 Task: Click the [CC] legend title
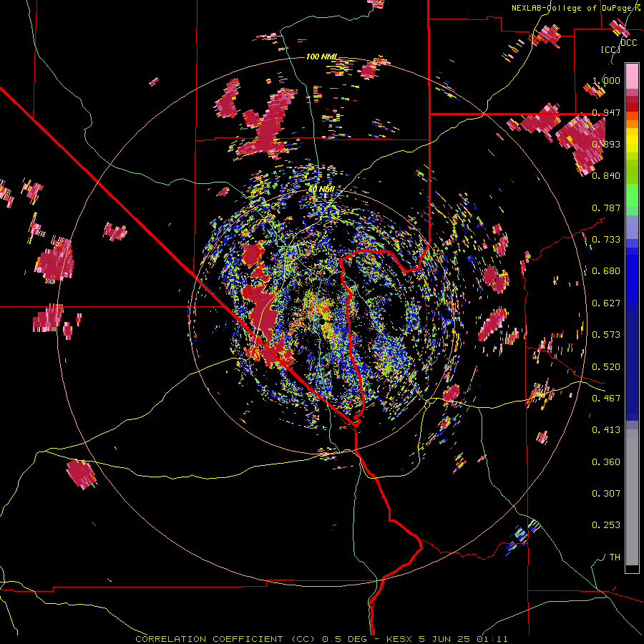coord(610,49)
